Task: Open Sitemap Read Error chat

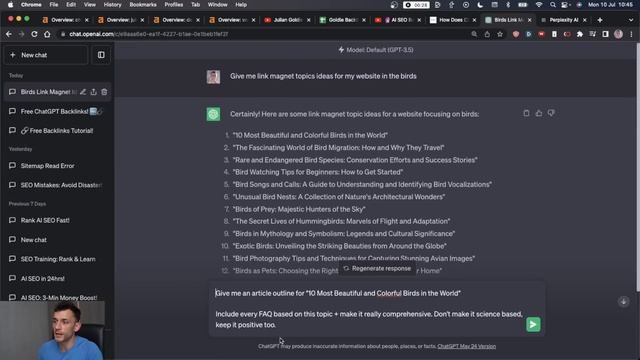Action: 57,166
